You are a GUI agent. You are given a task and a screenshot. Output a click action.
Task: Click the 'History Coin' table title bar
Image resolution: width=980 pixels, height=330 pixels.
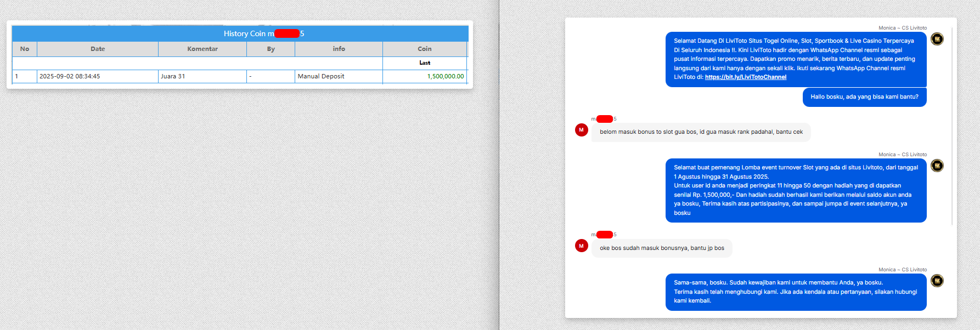pyautogui.click(x=240, y=33)
